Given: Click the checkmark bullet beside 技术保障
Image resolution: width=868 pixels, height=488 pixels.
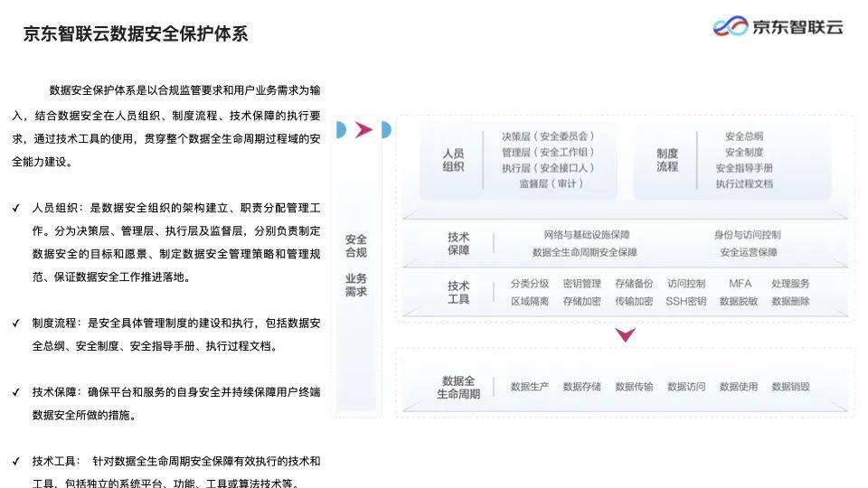Looking at the screenshot, I should pyautogui.click(x=16, y=392).
